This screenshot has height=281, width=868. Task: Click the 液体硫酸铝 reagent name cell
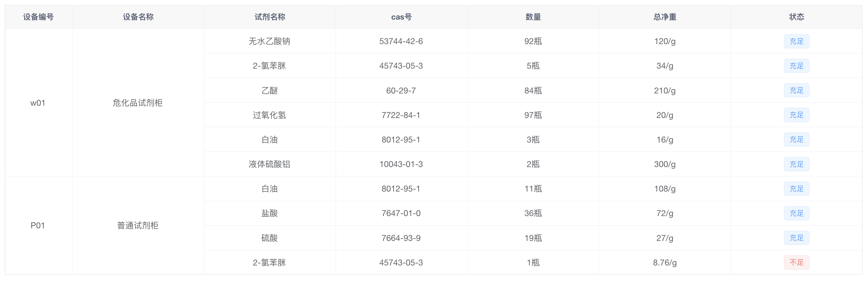click(269, 164)
